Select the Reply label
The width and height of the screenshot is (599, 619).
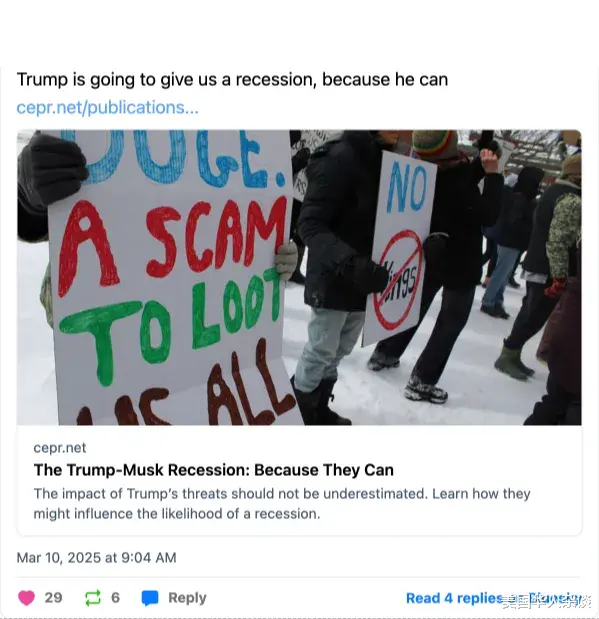(x=187, y=598)
